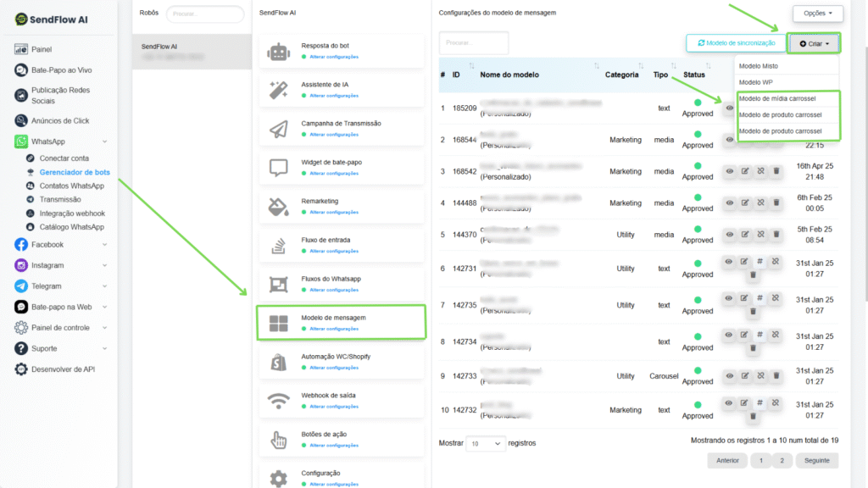
Task: Focus the Robôs search field
Action: tap(205, 14)
